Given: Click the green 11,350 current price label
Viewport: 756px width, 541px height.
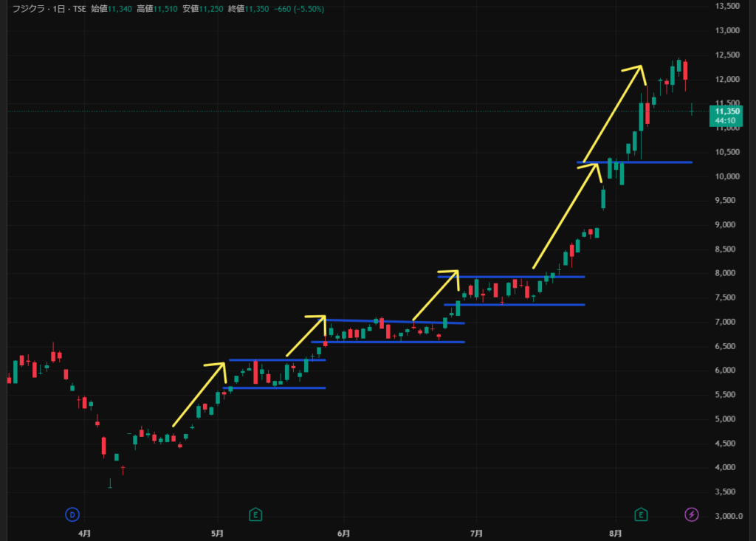Looking at the screenshot, I should 724,111.
